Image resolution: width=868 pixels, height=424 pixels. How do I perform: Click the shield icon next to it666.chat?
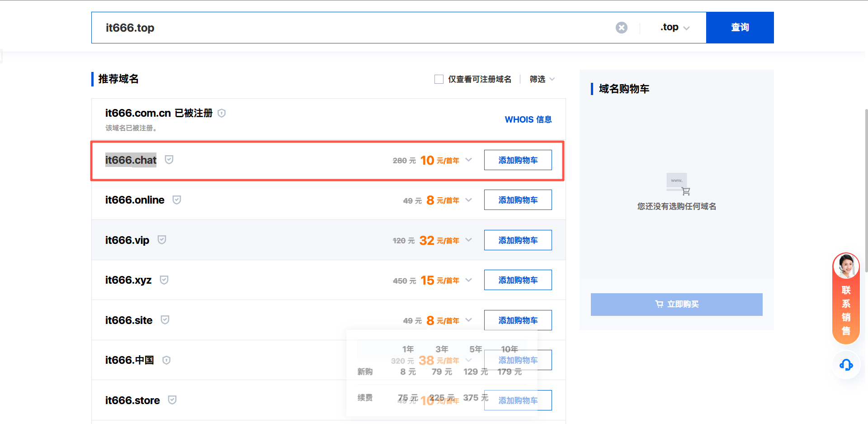(x=169, y=160)
